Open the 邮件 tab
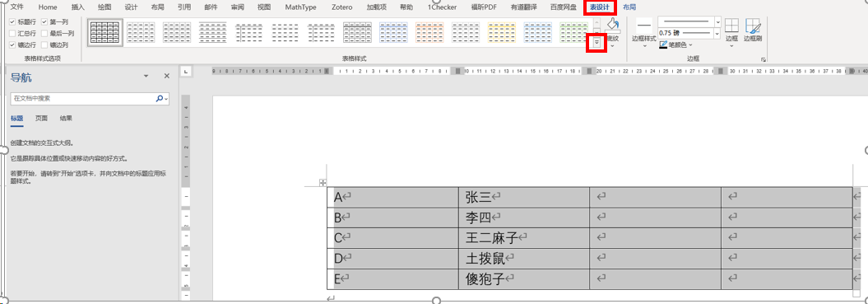The width and height of the screenshot is (868, 304). [211, 7]
